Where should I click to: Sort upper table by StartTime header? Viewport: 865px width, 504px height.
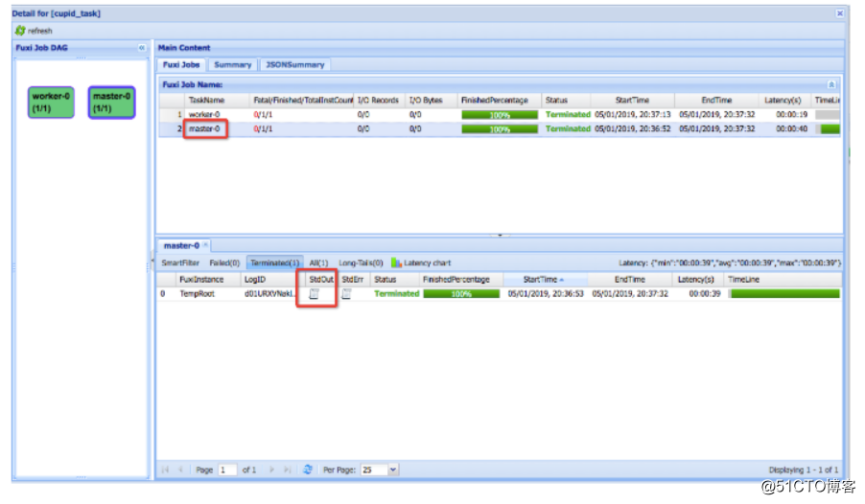pyautogui.click(x=632, y=100)
